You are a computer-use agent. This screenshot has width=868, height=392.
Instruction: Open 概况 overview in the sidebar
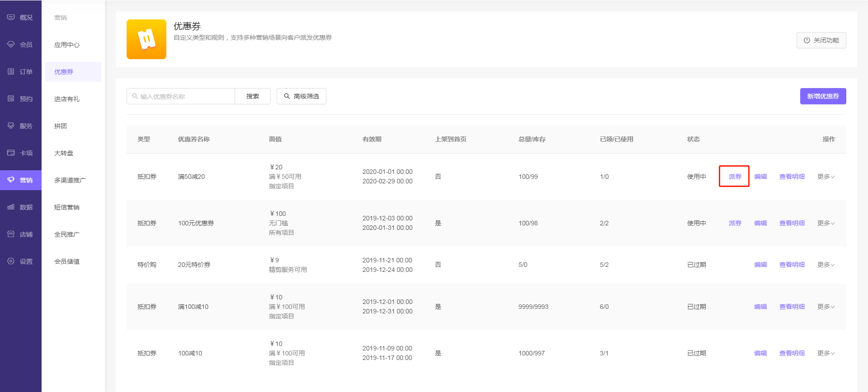coord(21,18)
